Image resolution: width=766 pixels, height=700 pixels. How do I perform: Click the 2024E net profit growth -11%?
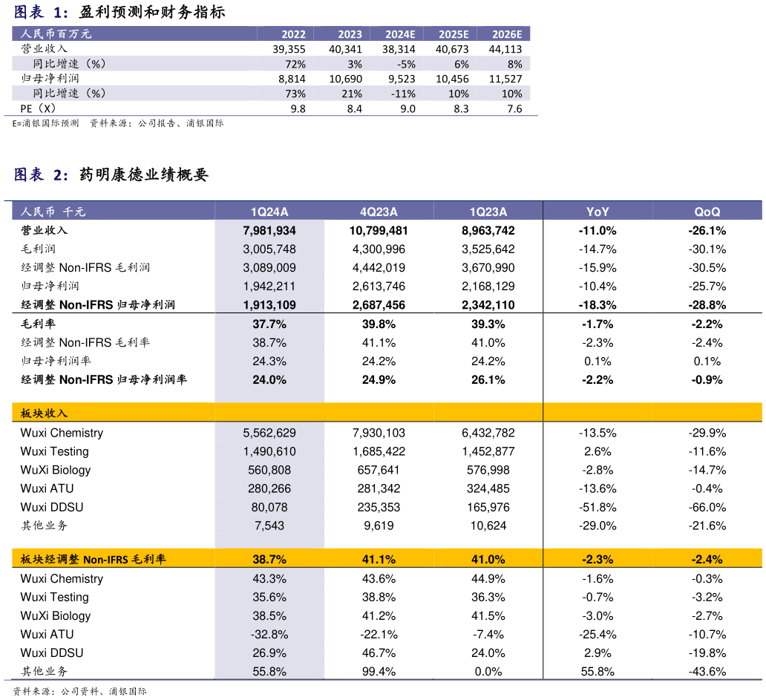tap(403, 94)
